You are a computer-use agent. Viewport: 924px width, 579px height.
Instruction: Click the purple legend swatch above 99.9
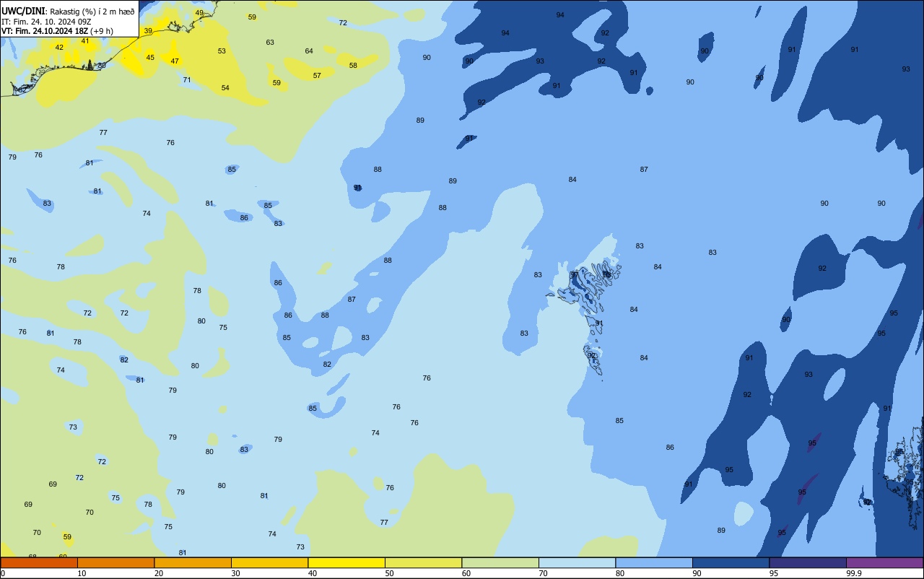coord(884,562)
